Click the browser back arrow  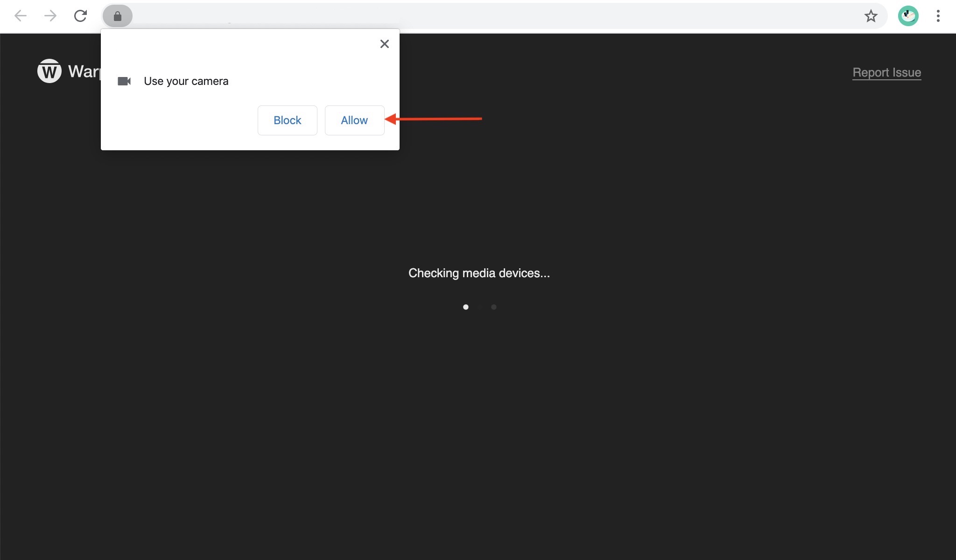pyautogui.click(x=20, y=16)
